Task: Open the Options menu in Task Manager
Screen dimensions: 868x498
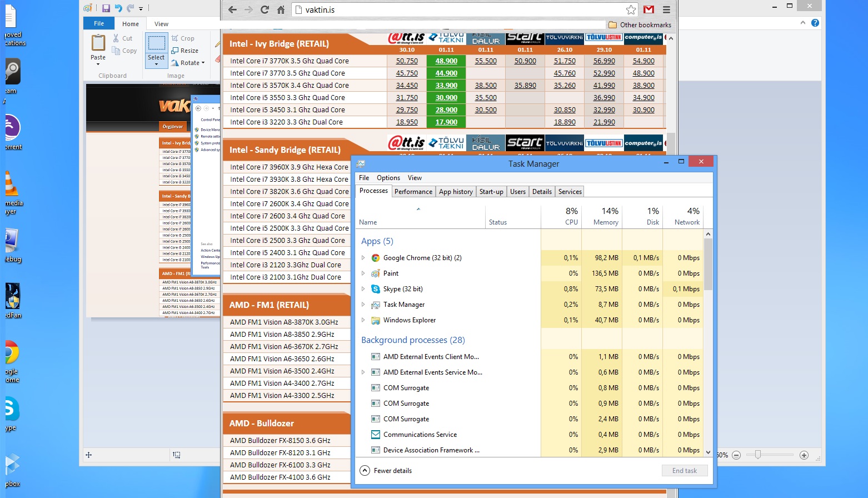Action: pyautogui.click(x=388, y=178)
